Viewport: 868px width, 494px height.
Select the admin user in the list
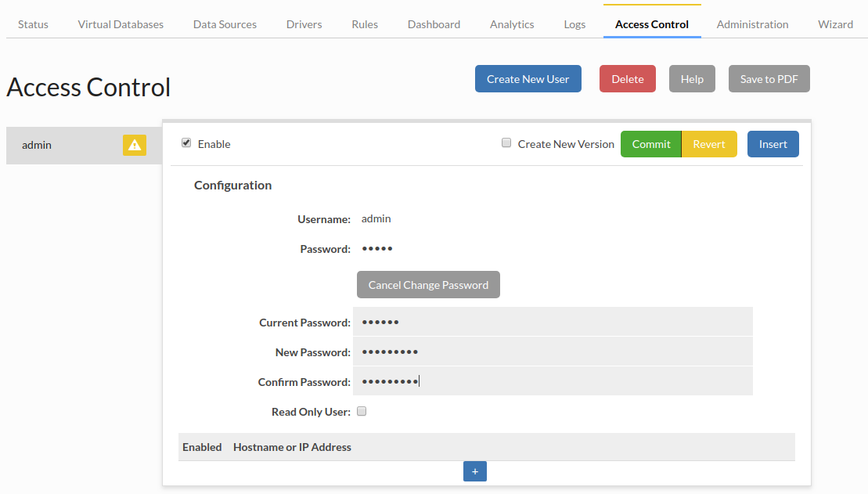[x=63, y=145]
